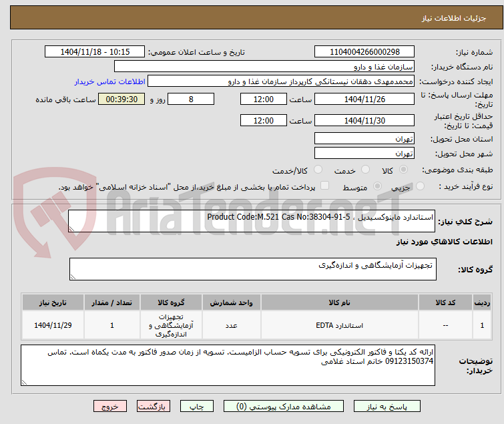Click the 'ساعت باقی مانده' label
504x424 pixels.
tap(65, 99)
